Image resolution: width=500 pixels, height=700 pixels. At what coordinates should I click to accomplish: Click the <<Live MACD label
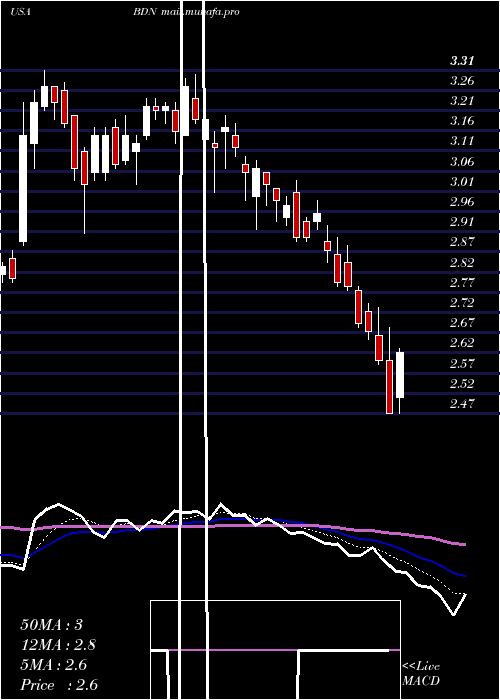[421, 674]
